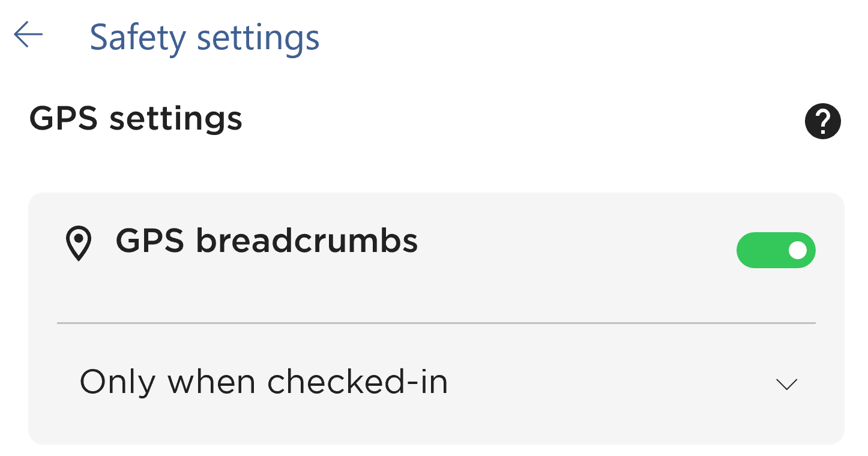
Task: Click the divider line under GPS breadcrumbs
Action: point(436,323)
